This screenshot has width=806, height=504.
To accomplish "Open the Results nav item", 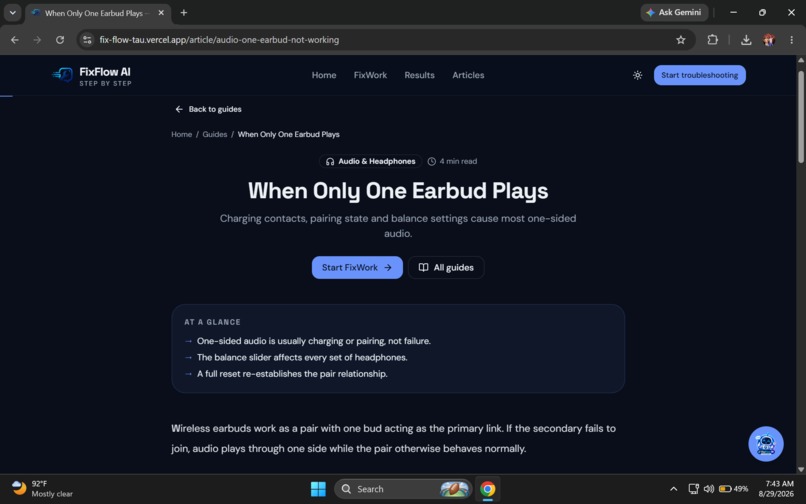I will 419,75.
